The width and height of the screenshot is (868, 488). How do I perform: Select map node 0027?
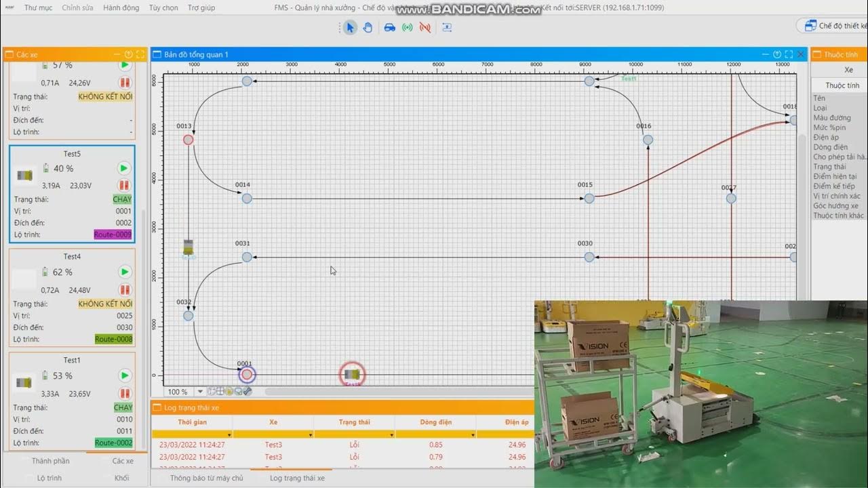pos(731,199)
